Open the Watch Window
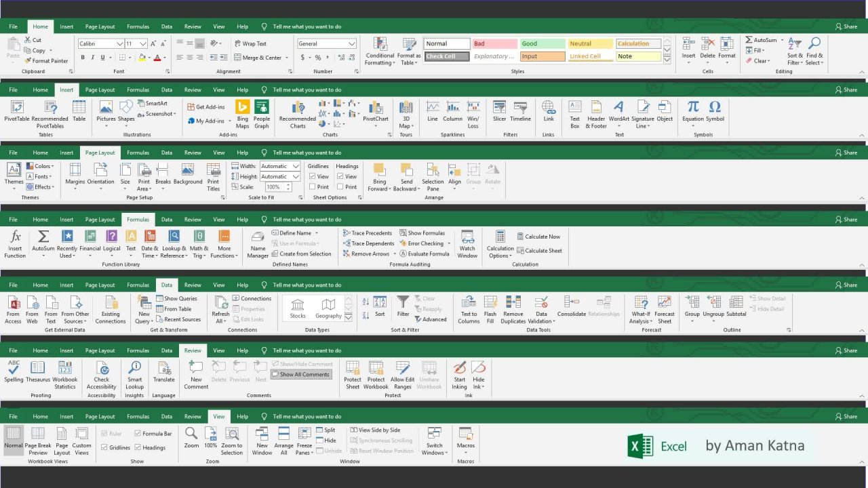Viewport: 868px width, 488px height. coord(467,244)
